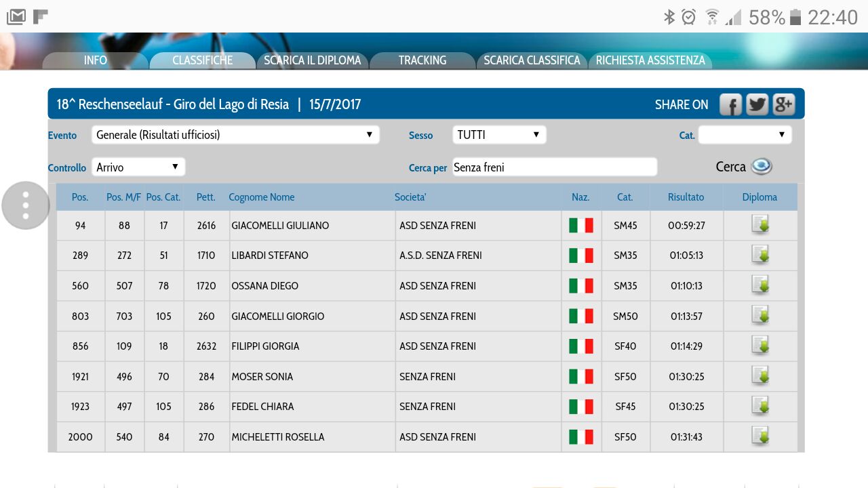This screenshot has width=868, height=488.
Task: Open the Evento dropdown
Action: click(x=235, y=135)
